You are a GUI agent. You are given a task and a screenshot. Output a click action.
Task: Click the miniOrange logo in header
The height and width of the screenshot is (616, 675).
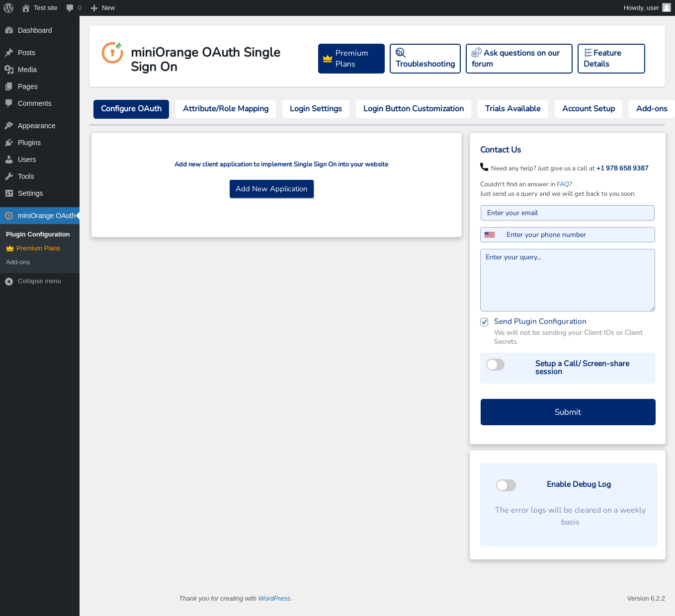pyautogui.click(x=112, y=53)
